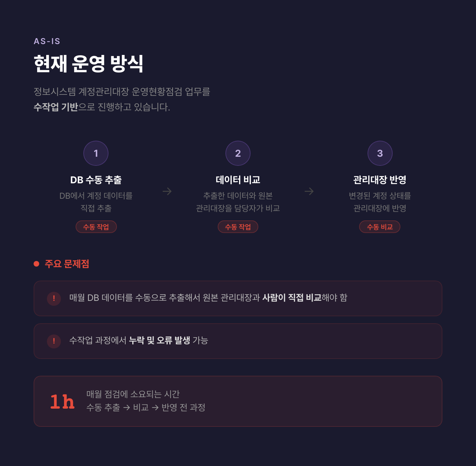Image resolution: width=476 pixels, height=466 pixels.
Task: Click warning icon beside 사람이 직접 비교 issue
Action: coord(54,298)
